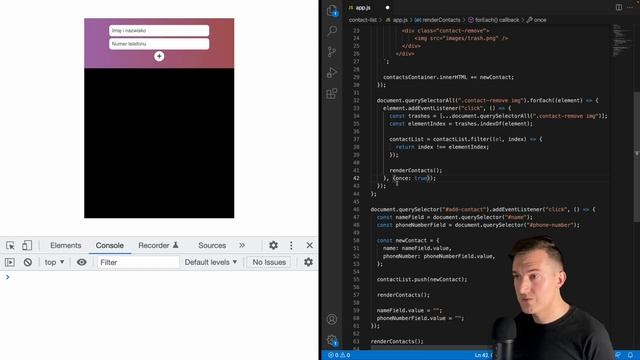Open the Extensions view
Viewport: 640px width, 360px height.
(x=332, y=93)
